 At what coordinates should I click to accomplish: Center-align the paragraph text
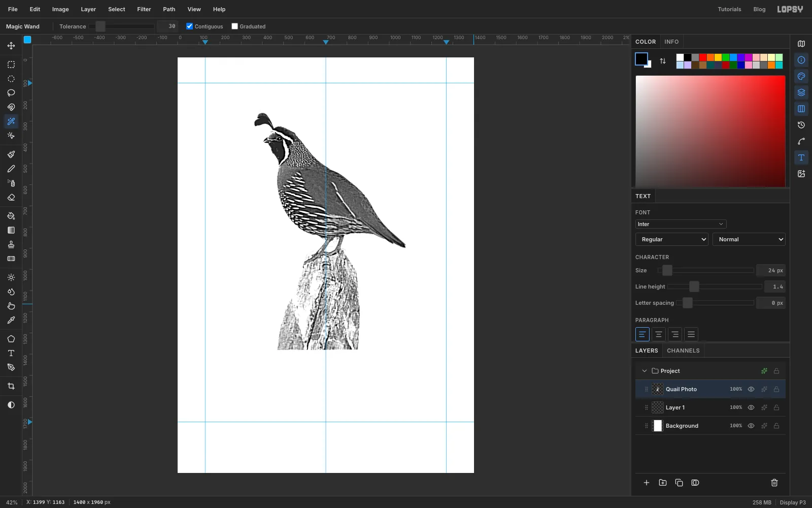coord(658,334)
